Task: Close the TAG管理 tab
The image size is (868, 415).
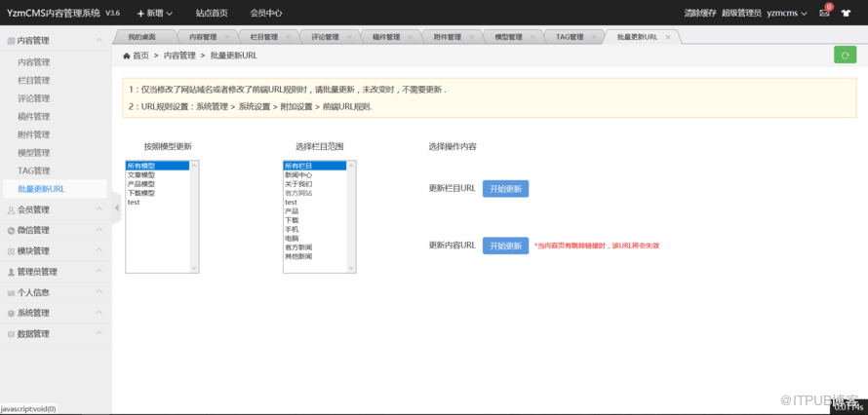Action: tap(594, 37)
